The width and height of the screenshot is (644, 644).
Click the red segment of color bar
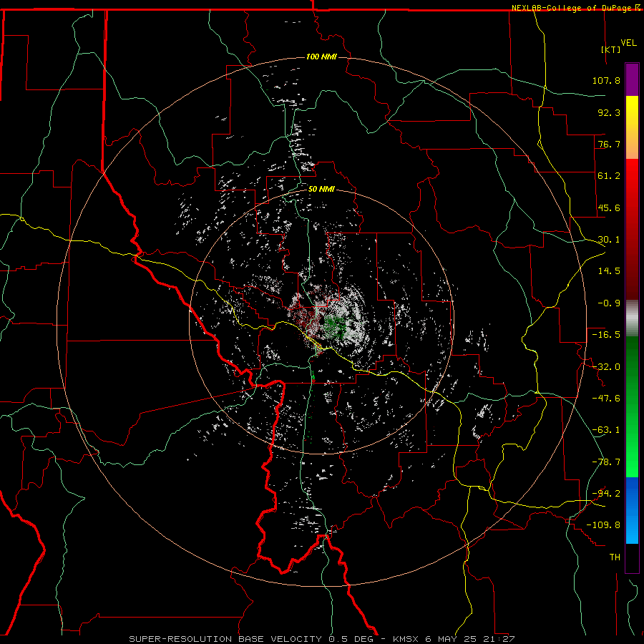[632, 229]
